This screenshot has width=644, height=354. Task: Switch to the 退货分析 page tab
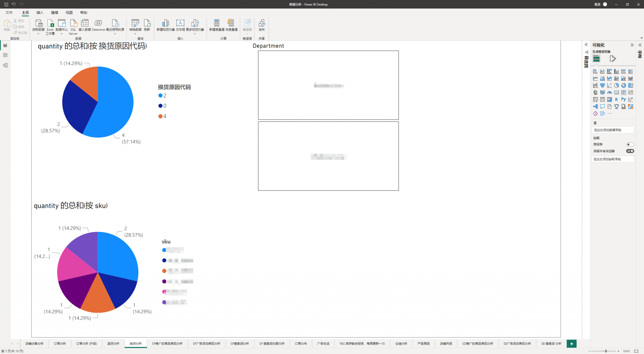tap(113, 344)
